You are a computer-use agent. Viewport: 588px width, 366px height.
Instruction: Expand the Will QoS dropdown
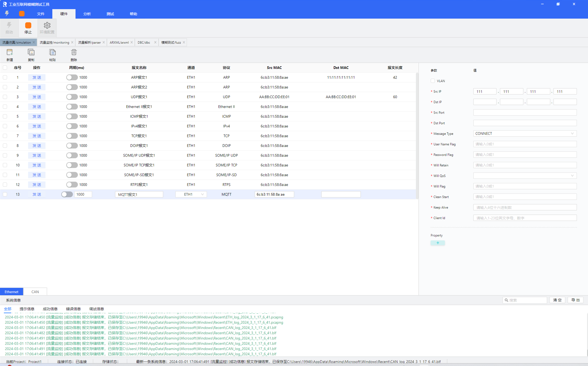pyautogui.click(x=524, y=176)
